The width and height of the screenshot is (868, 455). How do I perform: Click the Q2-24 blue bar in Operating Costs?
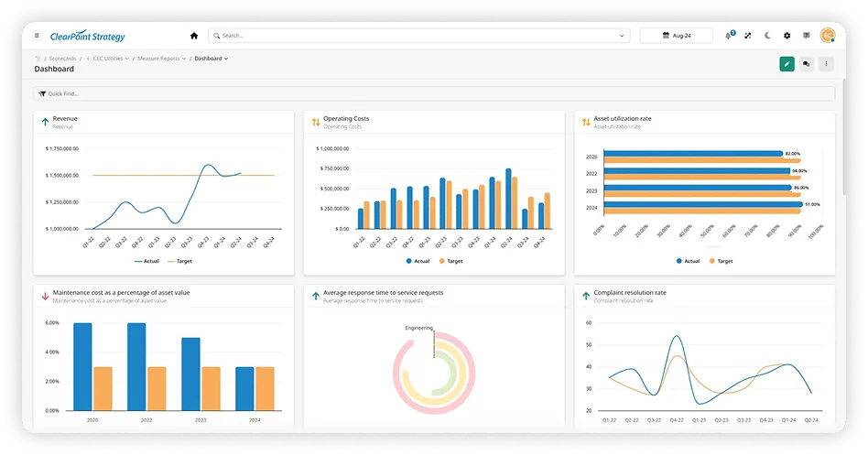tap(508, 199)
